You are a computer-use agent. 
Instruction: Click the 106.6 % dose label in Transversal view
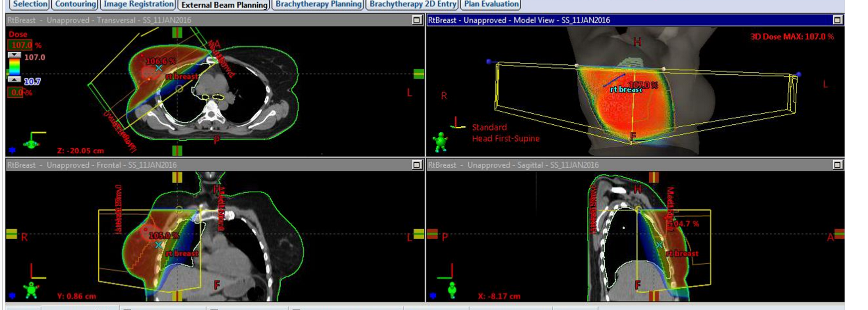point(161,61)
